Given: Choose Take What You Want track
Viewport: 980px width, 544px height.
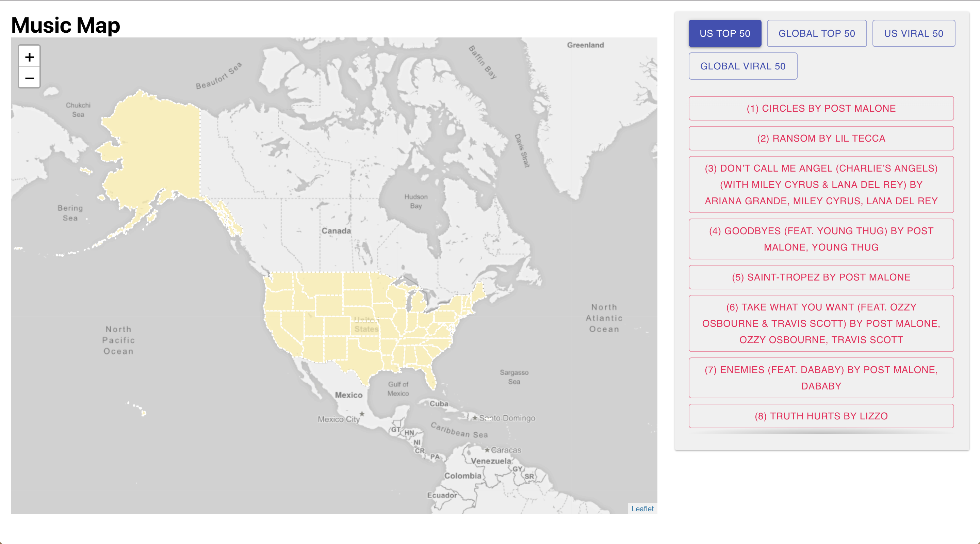Looking at the screenshot, I should [x=821, y=324].
